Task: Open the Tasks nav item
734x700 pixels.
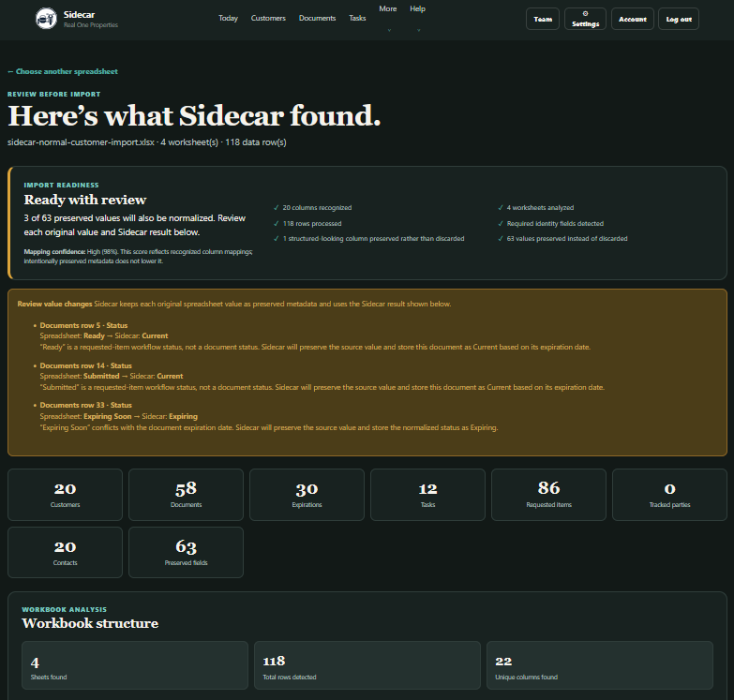Action: pos(357,18)
